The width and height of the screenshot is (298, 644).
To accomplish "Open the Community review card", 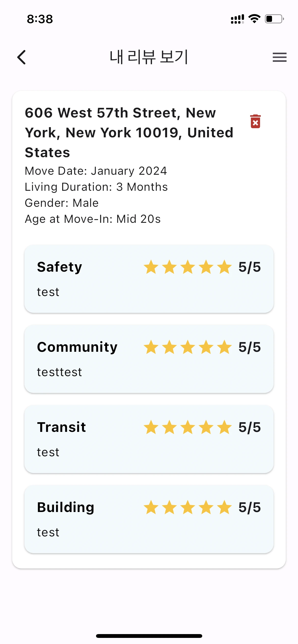I will coord(149,359).
